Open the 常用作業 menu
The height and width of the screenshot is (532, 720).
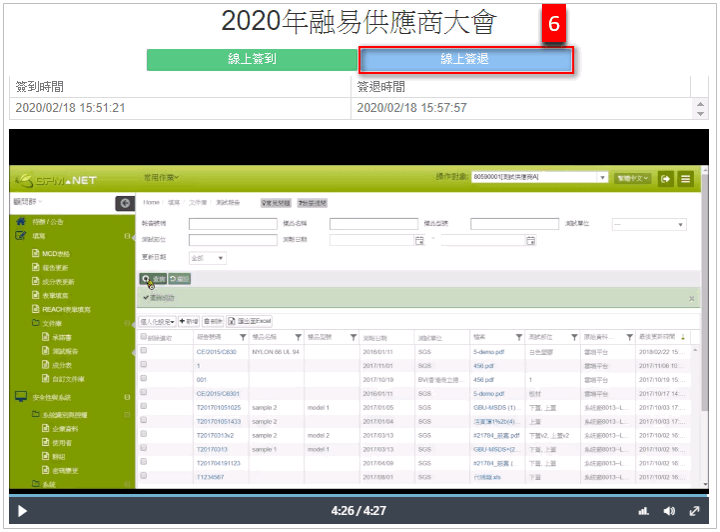[161, 177]
